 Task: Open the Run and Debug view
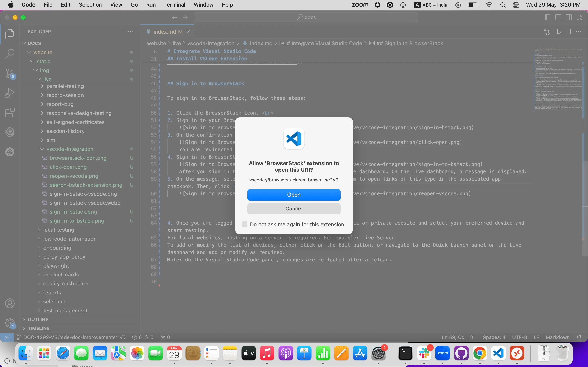coord(10,93)
